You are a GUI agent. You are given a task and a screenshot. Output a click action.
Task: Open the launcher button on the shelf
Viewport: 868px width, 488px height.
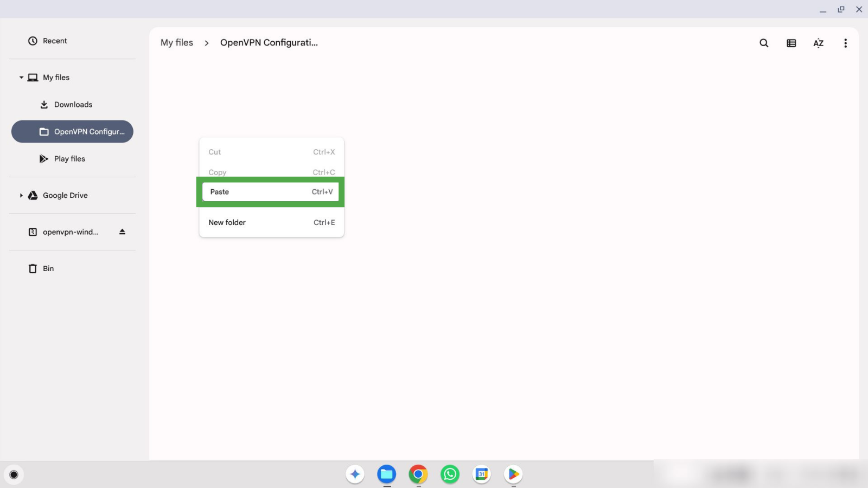pyautogui.click(x=14, y=474)
